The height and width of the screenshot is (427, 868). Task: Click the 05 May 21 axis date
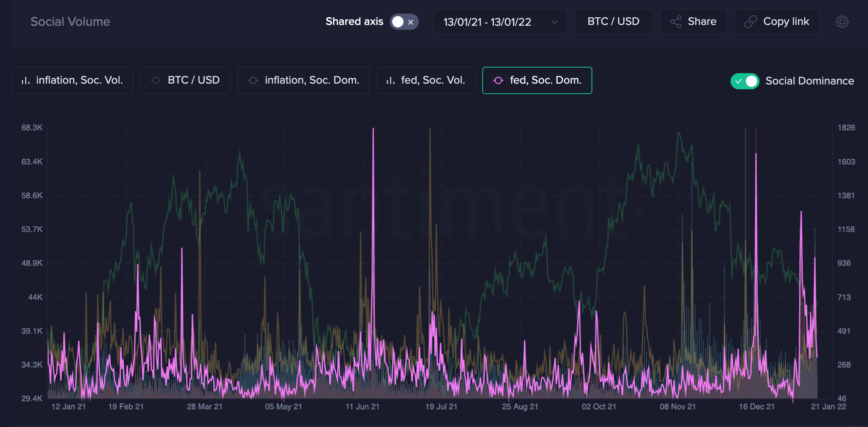pyautogui.click(x=283, y=406)
